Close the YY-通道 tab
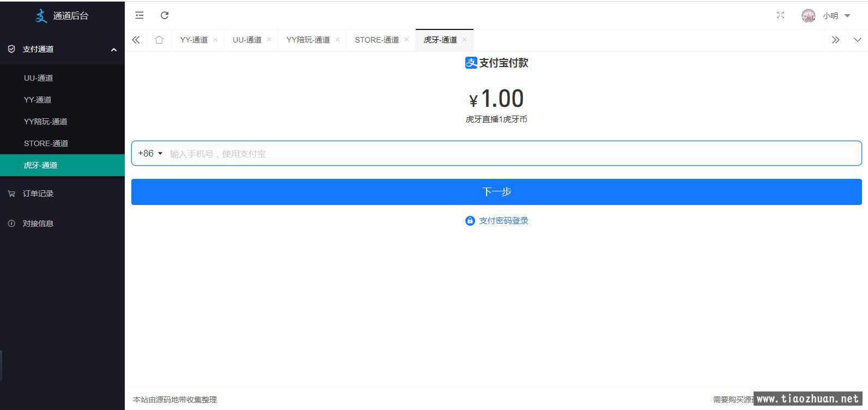This screenshot has width=868, height=410. [x=215, y=40]
